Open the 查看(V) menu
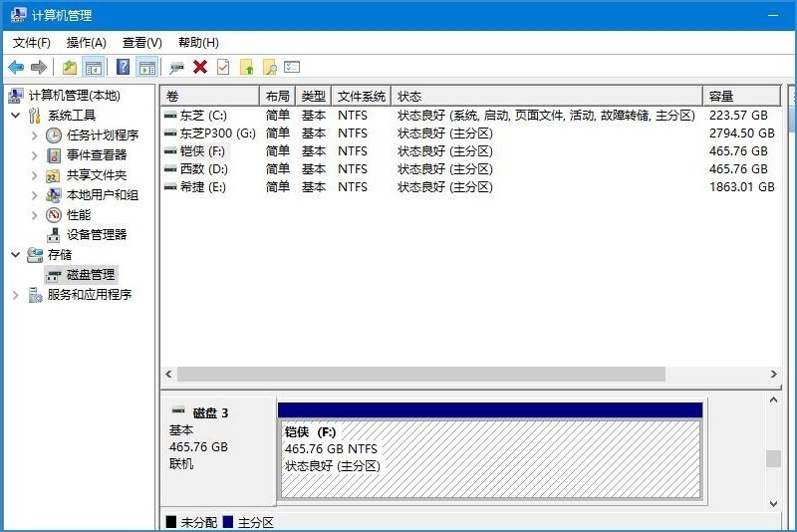The width and height of the screenshot is (797, 532). coord(142,43)
